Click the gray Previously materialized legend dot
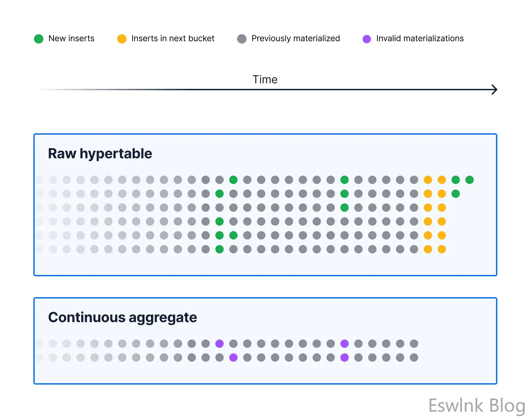This screenshot has height=420, width=530. point(242,39)
